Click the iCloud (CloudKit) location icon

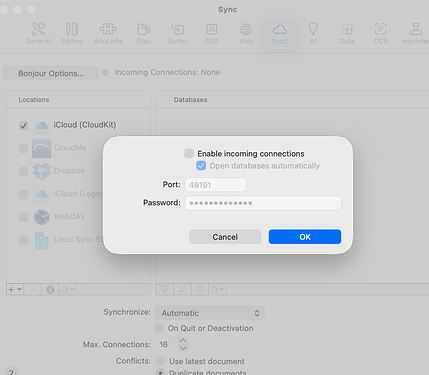42,125
